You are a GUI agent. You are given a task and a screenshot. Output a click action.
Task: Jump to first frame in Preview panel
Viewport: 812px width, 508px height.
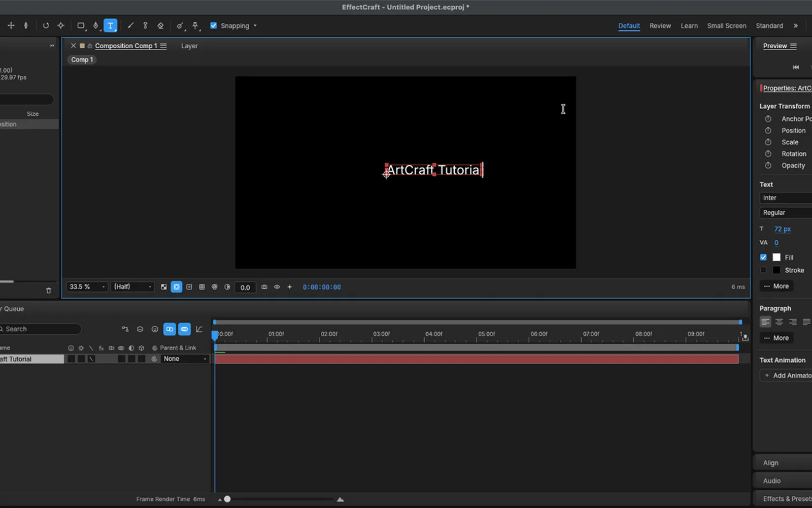tap(796, 67)
